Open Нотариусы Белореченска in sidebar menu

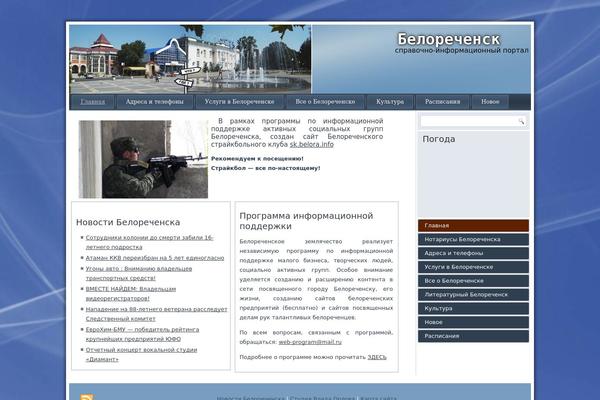(473, 240)
